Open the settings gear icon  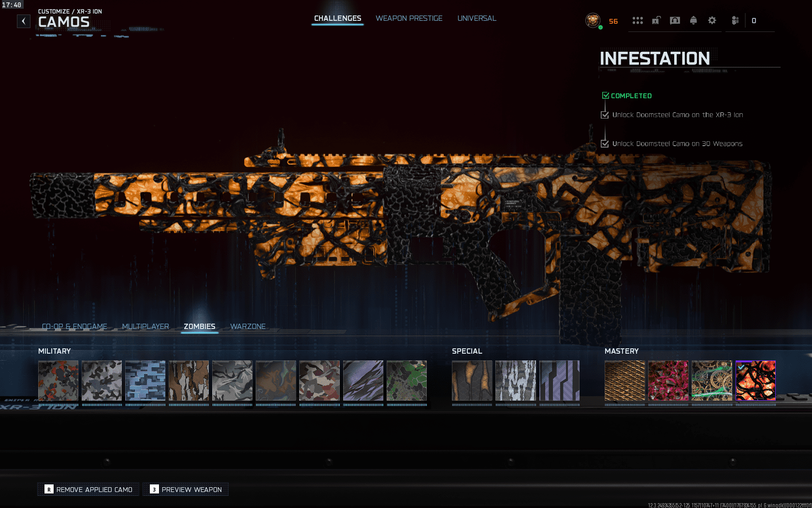pos(712,20)
